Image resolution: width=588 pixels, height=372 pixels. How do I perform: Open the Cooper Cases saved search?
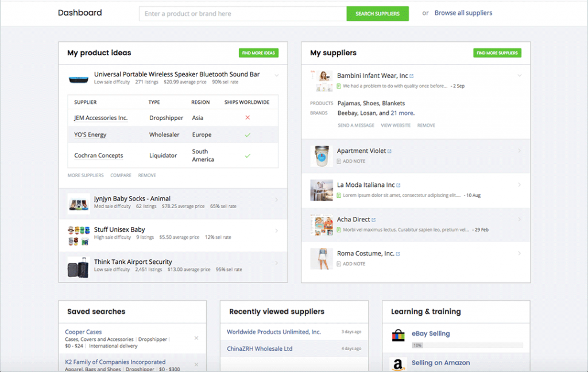[x=83, y=332]
